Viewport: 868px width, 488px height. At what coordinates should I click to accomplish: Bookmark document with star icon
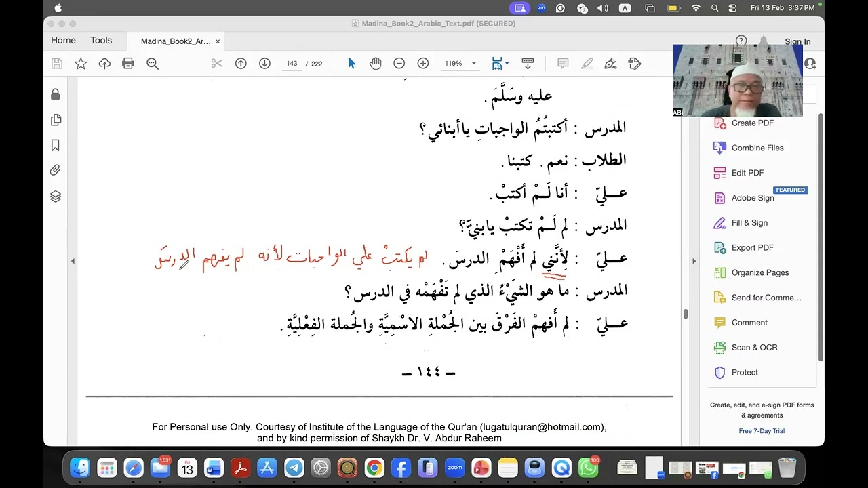[81, 63]
